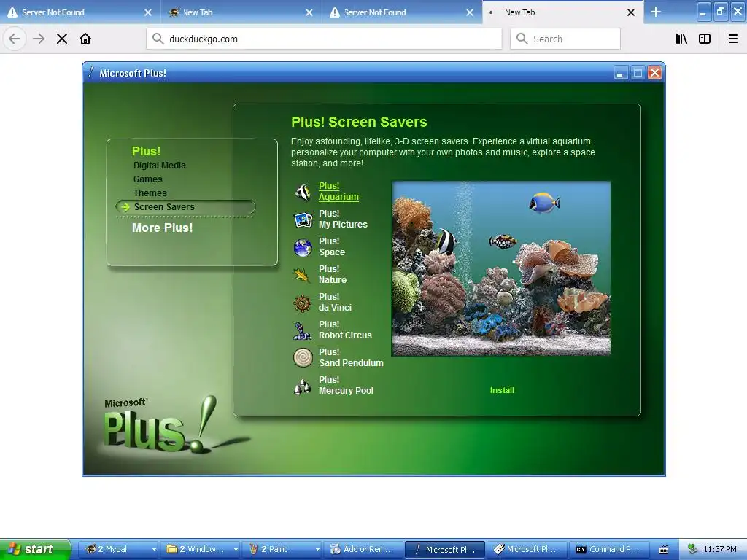Click the Plus! da Vinci link
Screen dimensions: 747x560
(x=336, y=302)
